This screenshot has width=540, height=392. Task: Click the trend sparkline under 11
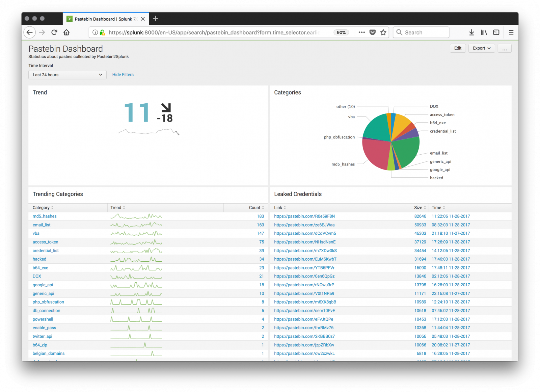149,132
